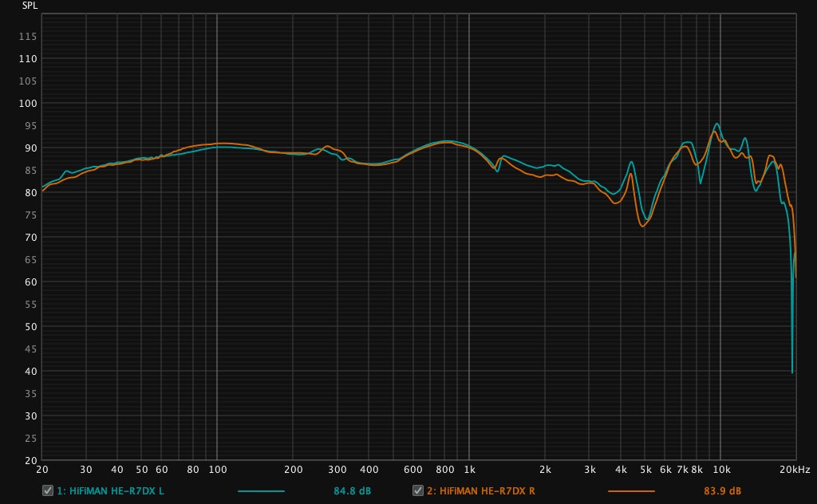Uncheck the HiFiMAN HE-R7DX R trace checkbox
The height and width of the screenshot is (504, 817).
click(x=418, y=490)
